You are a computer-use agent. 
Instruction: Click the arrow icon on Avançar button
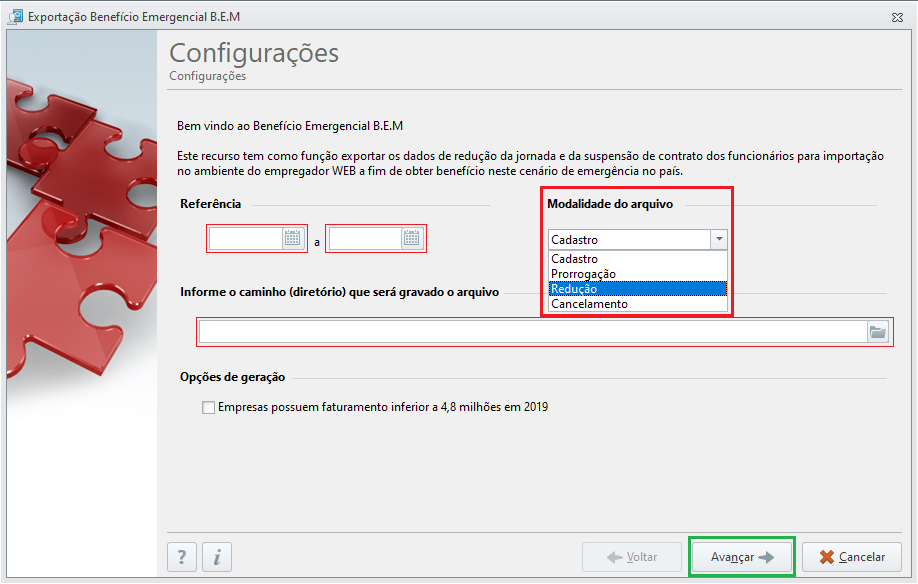[x=766, y=557]
